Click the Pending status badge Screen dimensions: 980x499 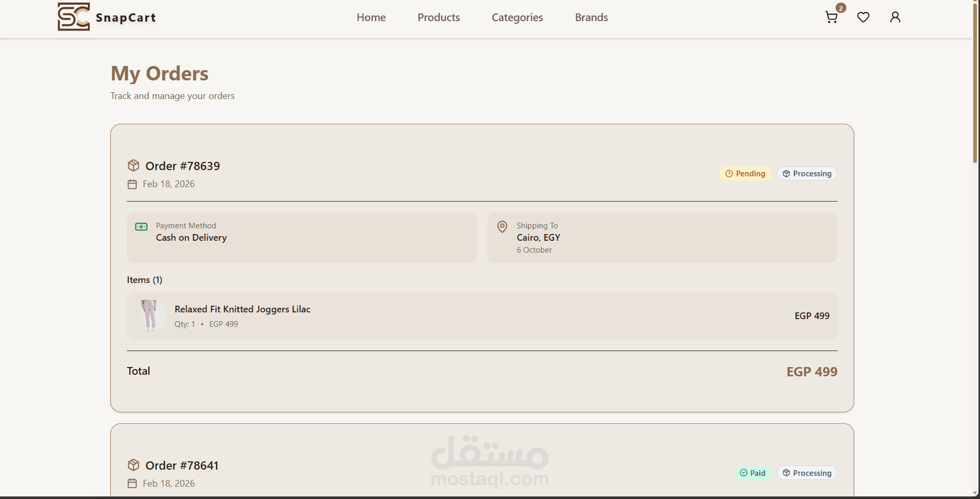pos(745,174)
